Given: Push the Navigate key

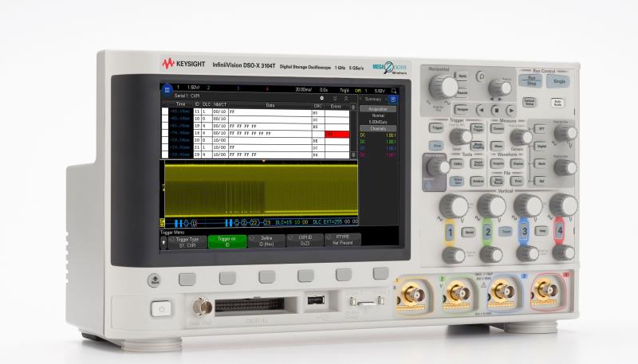Looking at the screenshot, I should [x=462, y=109].
